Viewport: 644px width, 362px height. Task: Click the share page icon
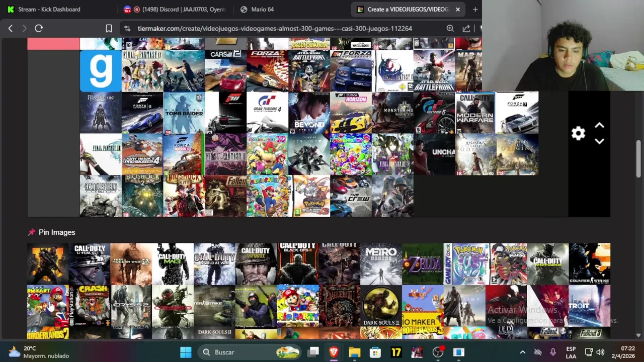point(466,29)
